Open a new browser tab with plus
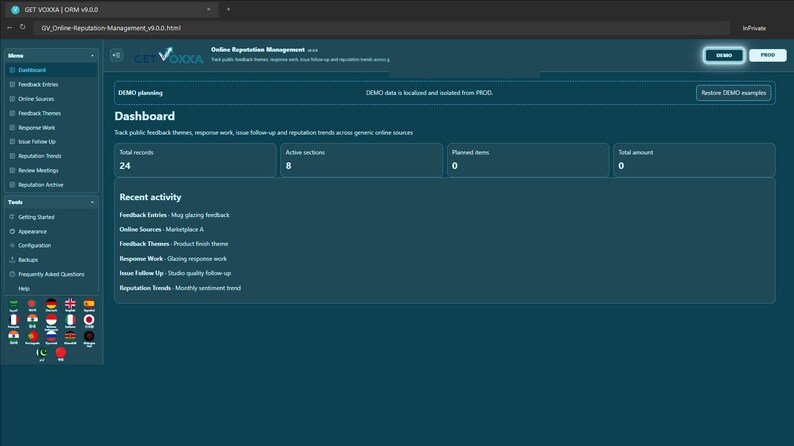 click(228, 9)
